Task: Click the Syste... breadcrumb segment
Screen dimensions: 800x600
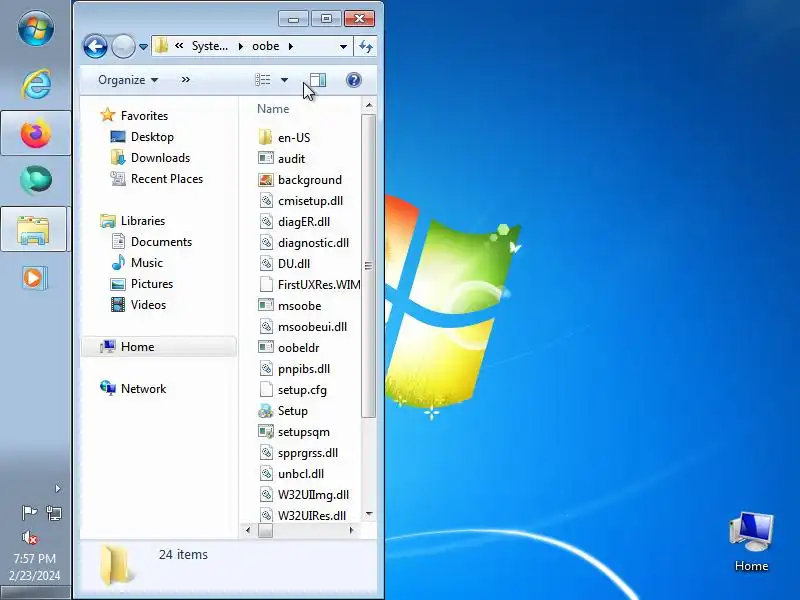Action: pos(210,46)
